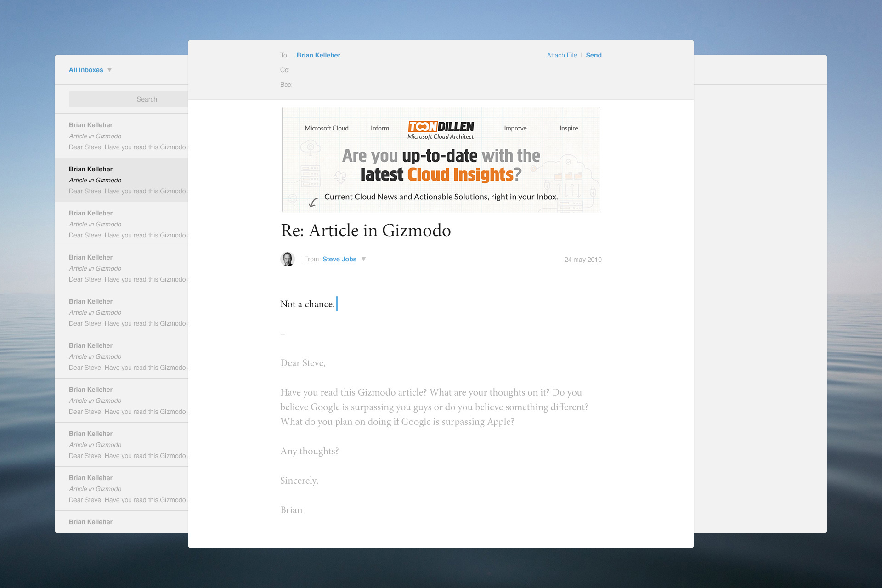The width and height of the screenshot is (882, 588).
Task: Click the curved arrow icon in the banner
Action: (x=313, y=203)
